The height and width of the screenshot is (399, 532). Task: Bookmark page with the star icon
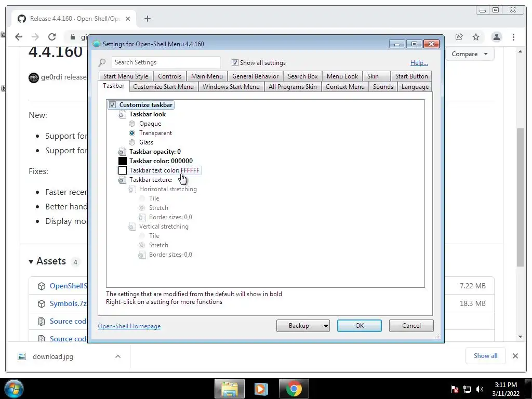pyautogui.click(x=476, y=37)
